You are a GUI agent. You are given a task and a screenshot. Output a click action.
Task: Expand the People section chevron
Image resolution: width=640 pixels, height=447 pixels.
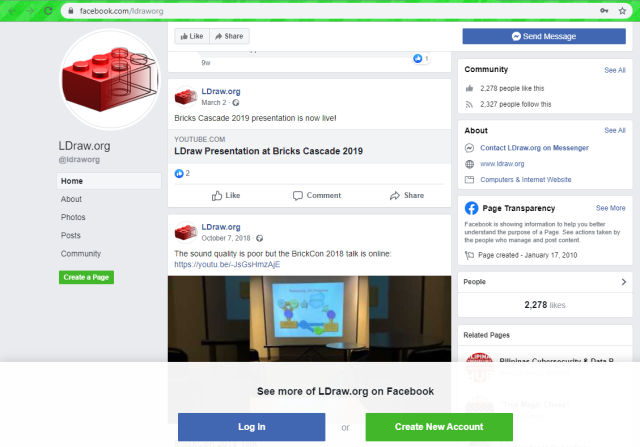624,282
